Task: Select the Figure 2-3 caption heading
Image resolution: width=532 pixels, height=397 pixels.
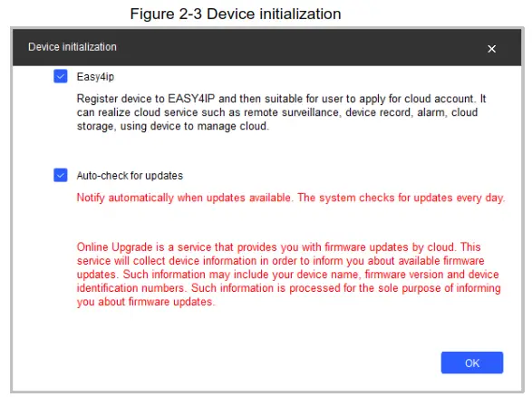Action: pyautogui.click(x=236, y=14)
